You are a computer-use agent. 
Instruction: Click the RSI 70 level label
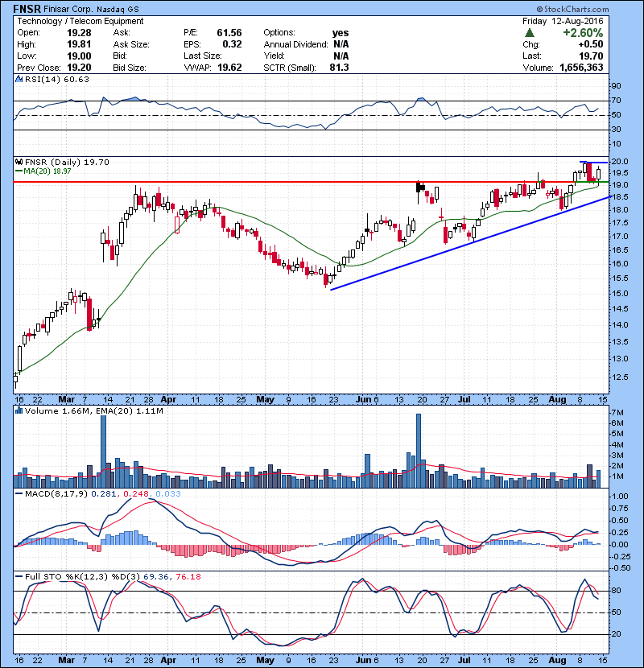617,101
